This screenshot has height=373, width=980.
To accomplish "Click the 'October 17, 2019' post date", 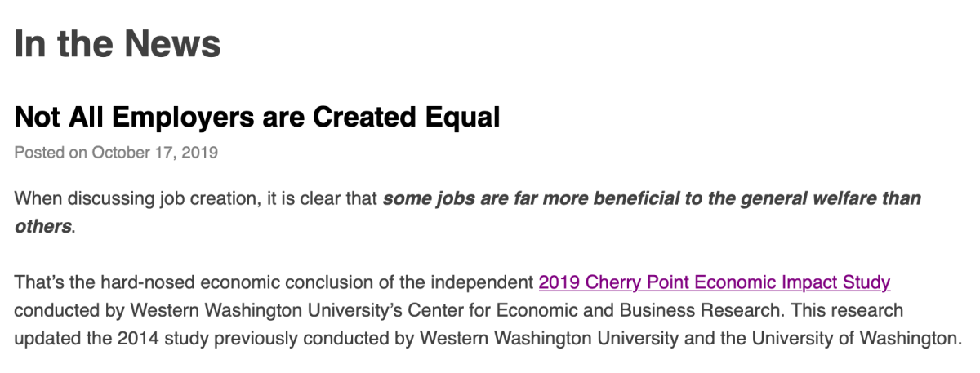I will [154, 153].
